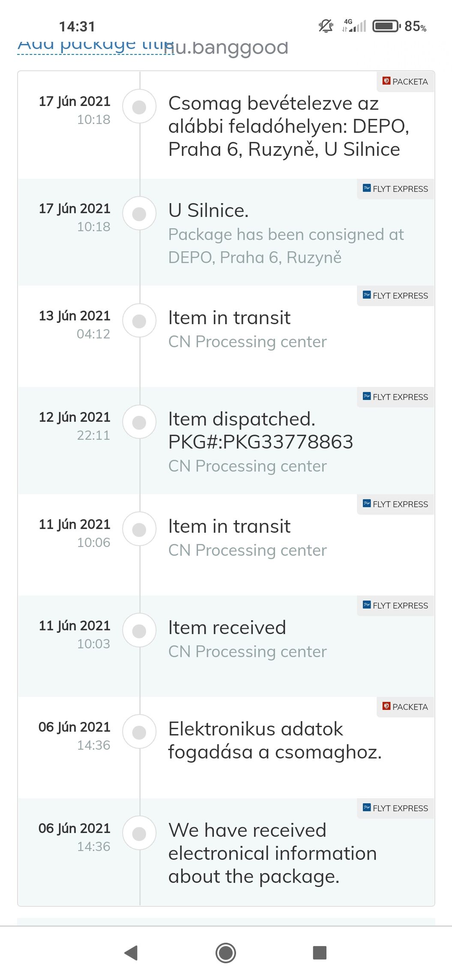
Task: Tap FLYT EXPRESS badge on U Silnice entry
Action: click(395, 189)
